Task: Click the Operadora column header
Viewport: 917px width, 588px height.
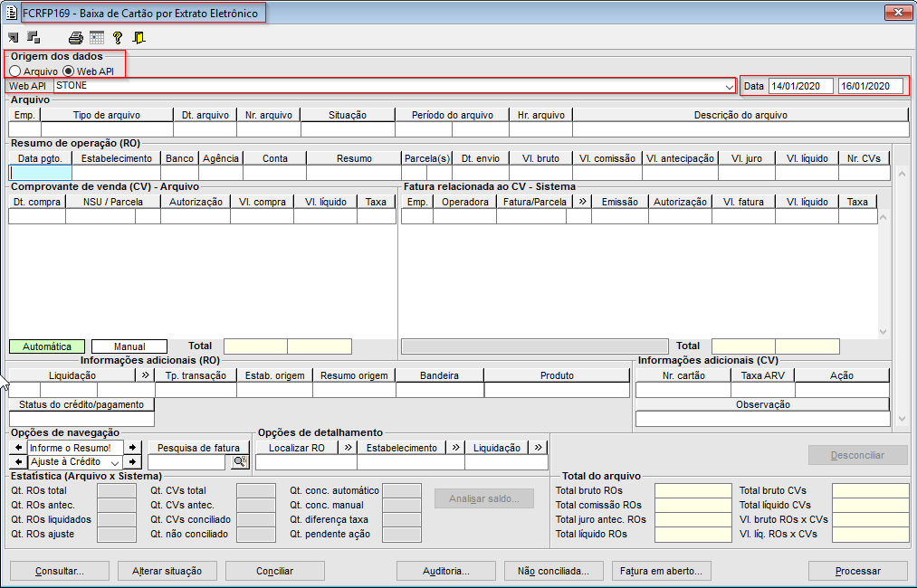Action: coord(465,202)
